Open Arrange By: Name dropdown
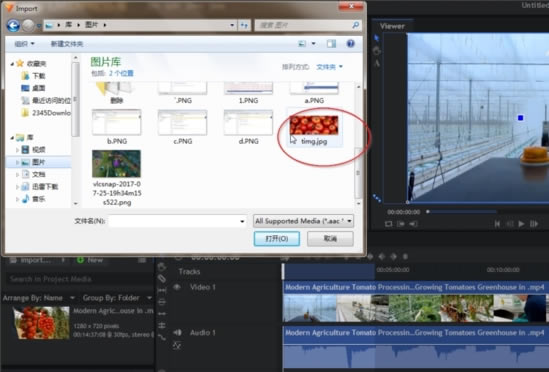549x372 pixels. (x=39, y=298)
